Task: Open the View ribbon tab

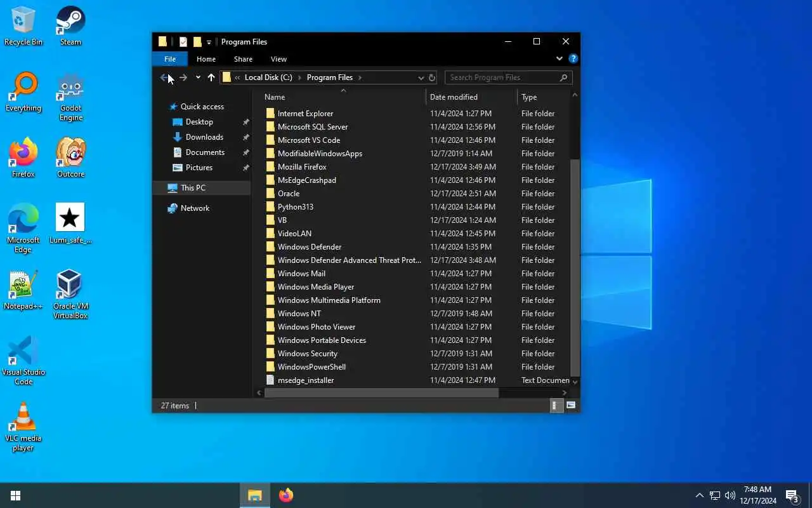Action: pos(278,59)
